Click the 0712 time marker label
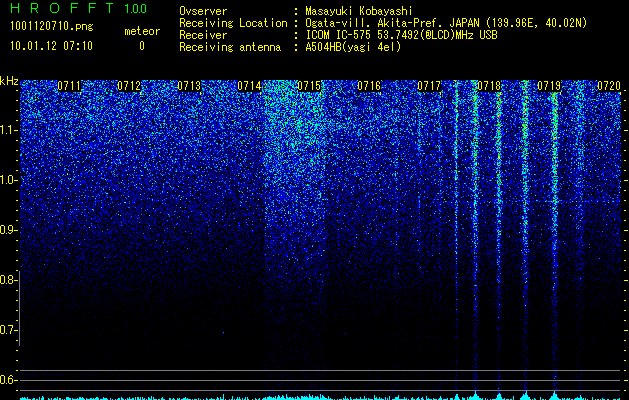Screen dimensions: 629x400 click(x=129, y=86)
